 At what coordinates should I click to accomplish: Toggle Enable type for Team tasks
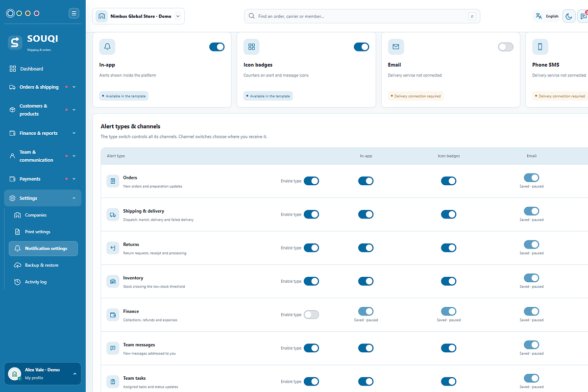(311, 381)
